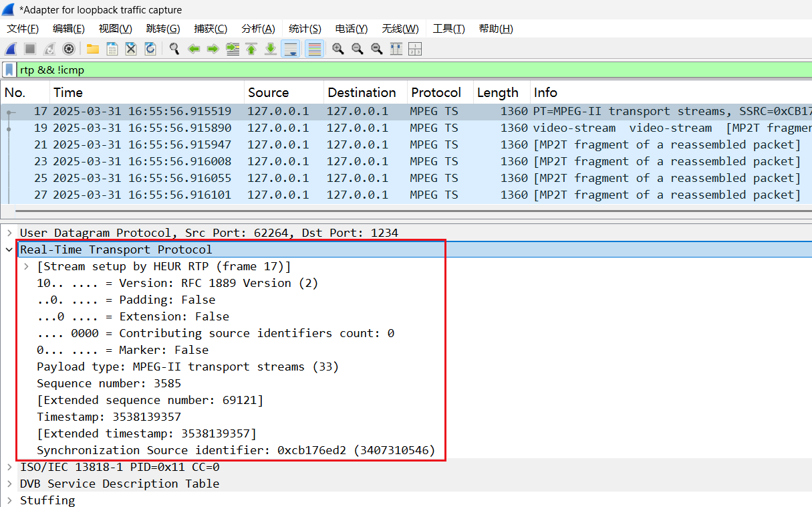Viewport: 812px width, 507px height.
Task: Click the display filter field 'rtp && !icmp'
Action: click(x=414, y=70)
